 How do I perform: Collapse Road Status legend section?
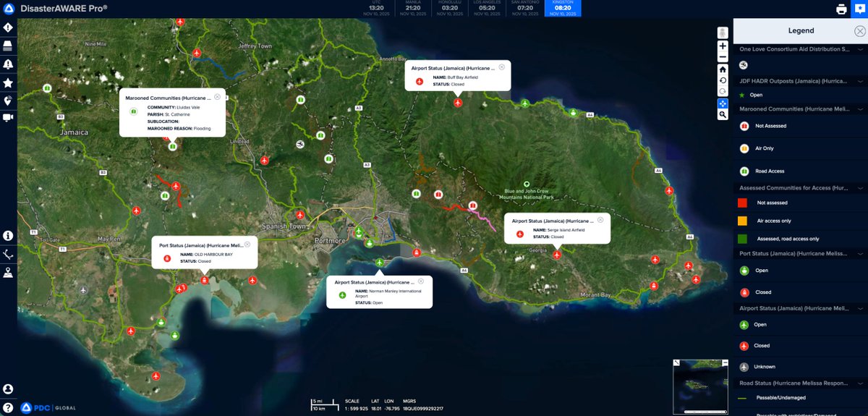(x=859, y=382)
